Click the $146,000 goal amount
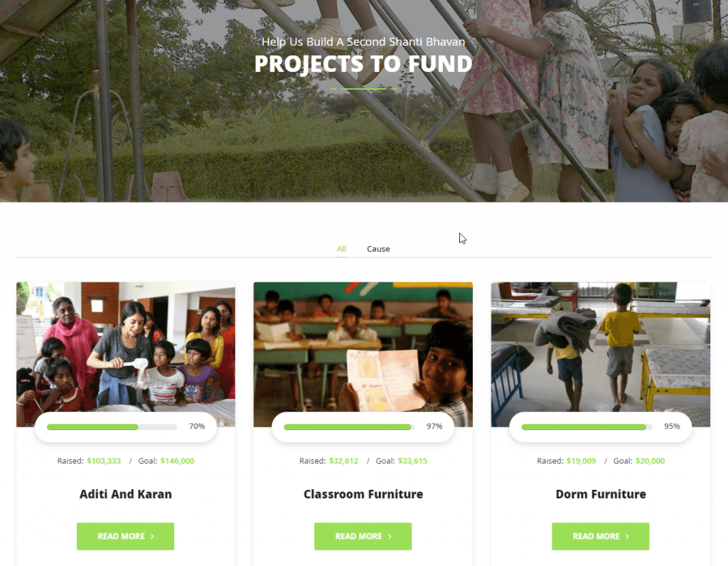Viewport: 728px width, 566px height. pyautogui.click(x=177, y=461)
